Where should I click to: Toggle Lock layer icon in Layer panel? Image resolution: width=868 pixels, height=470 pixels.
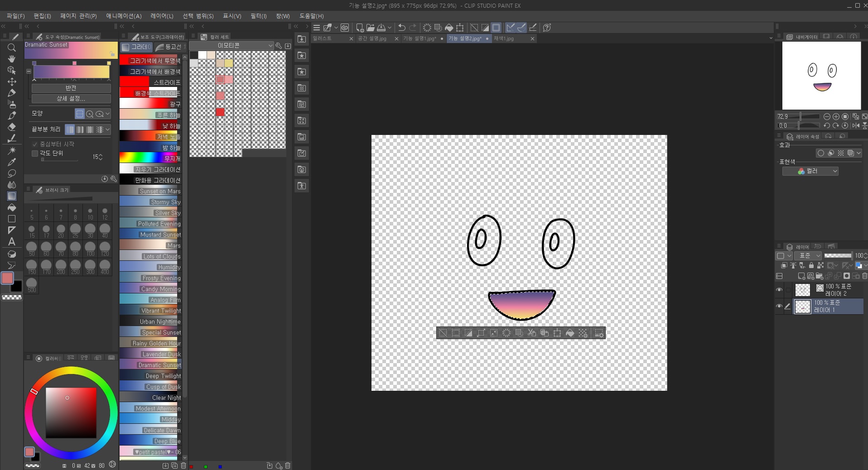click(x=811, y=265)
